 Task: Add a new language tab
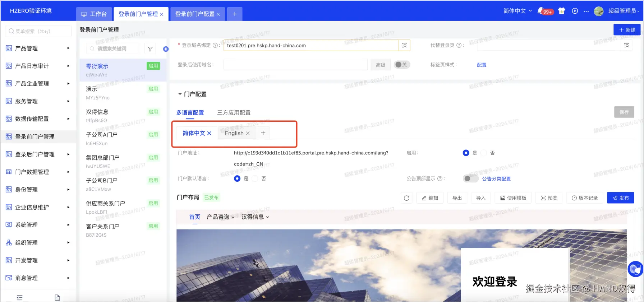pyautogui.click(x=263, y=133)
